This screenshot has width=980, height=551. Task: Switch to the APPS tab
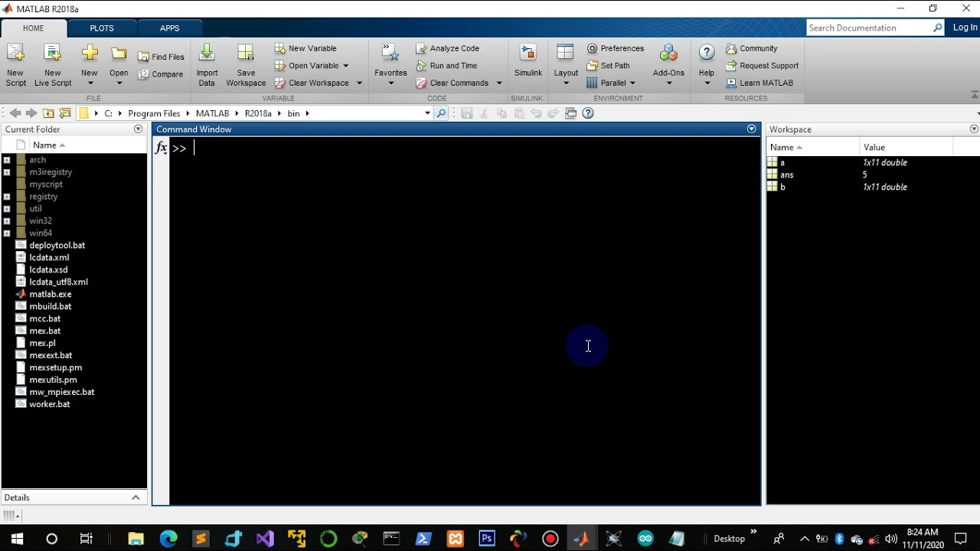point(170,28)
